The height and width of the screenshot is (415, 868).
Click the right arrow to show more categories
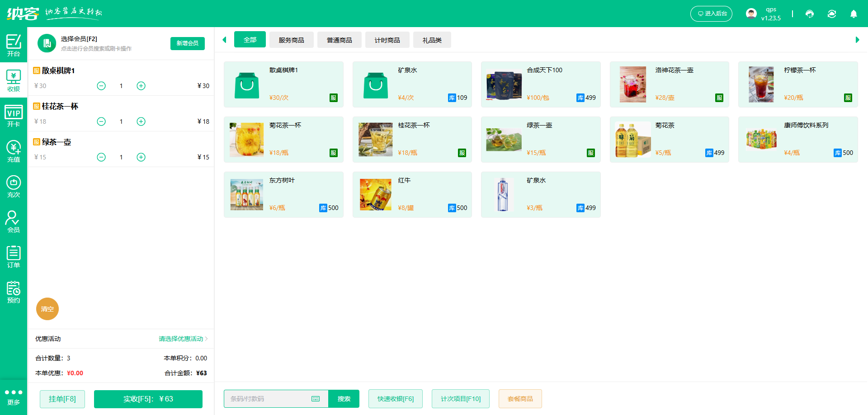pyautogui.click(x=857, y=40)
